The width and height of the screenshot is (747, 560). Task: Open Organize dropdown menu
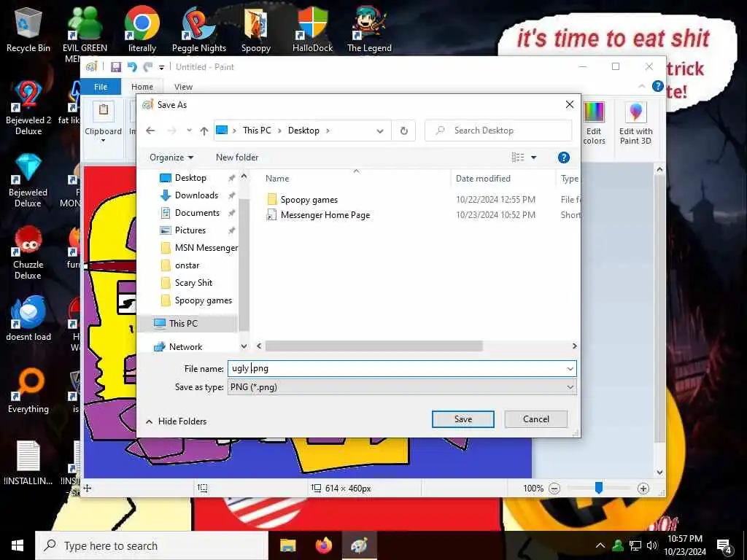point(171,157)
